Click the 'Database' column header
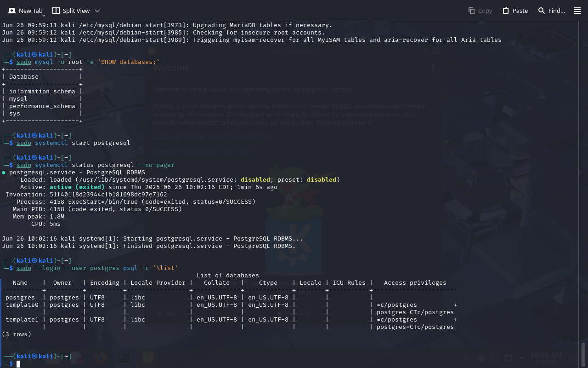Viewport: 588px width, 368px height. (24, 77)
